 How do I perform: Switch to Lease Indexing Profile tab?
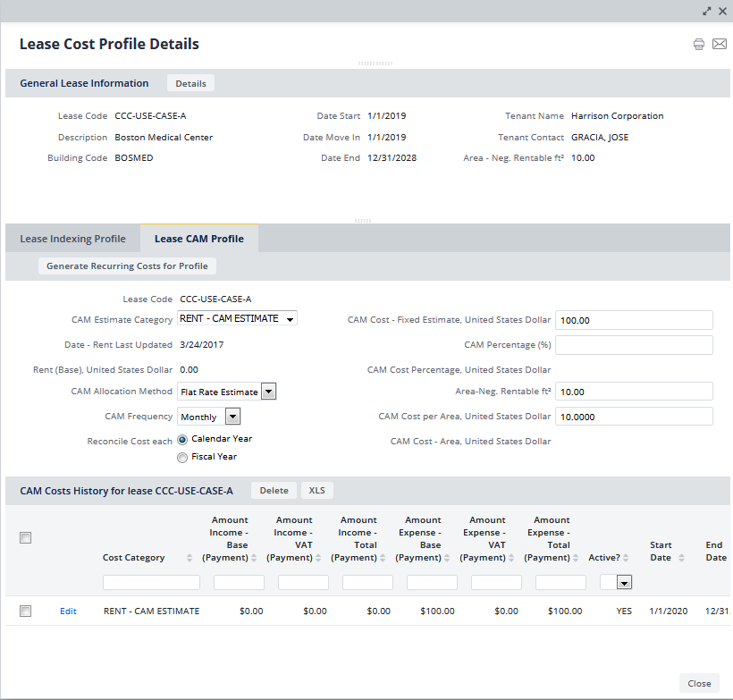[x=72, y=239]
